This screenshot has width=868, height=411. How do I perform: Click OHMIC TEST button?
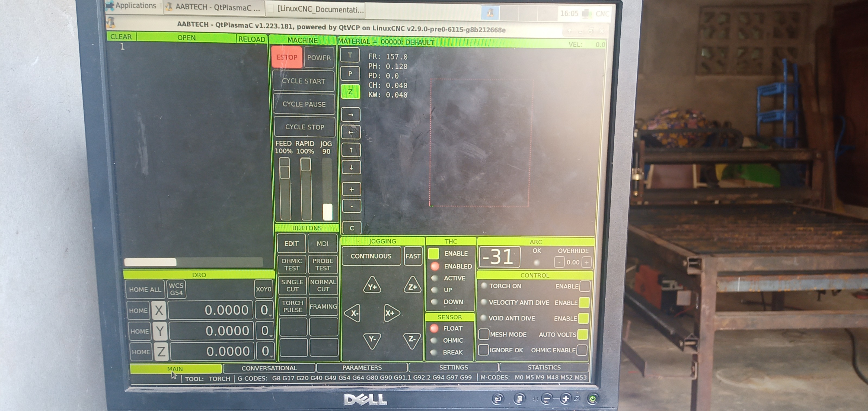pos(292,264)
